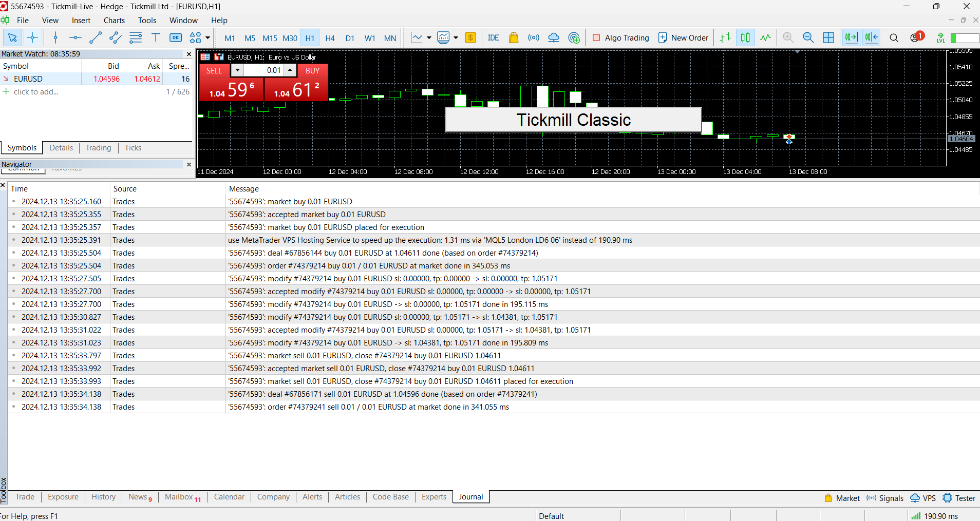Select the OK button object tool

(176, 37)
